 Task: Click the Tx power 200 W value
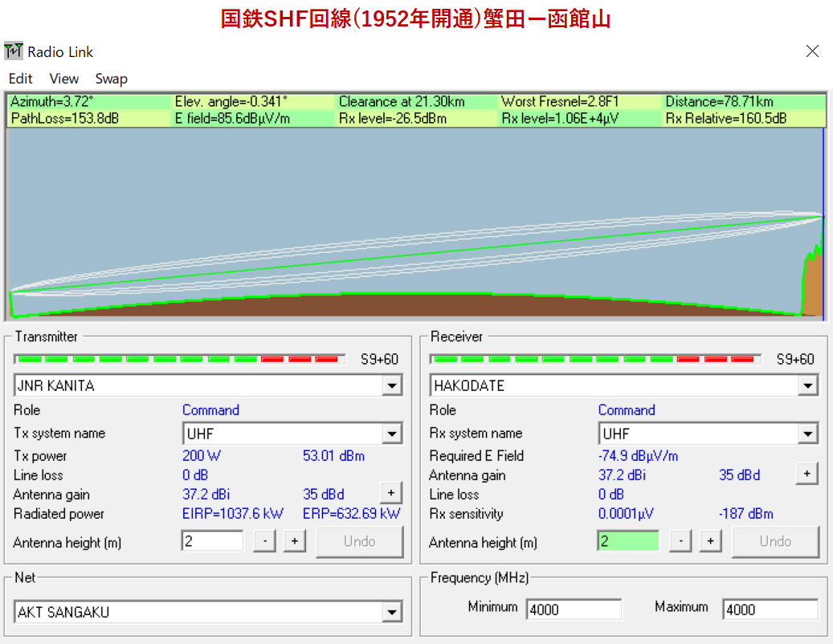pyautogui.click(x=202, y=455)
